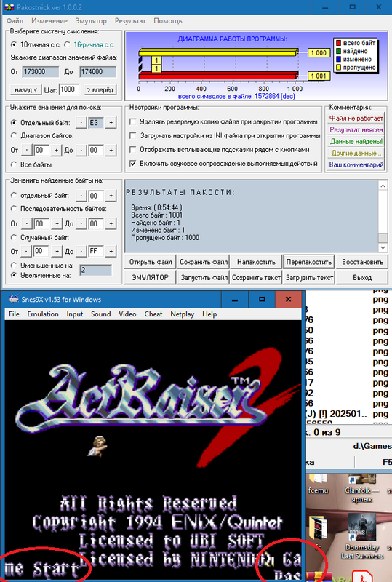392x582 pixels.
Task: Click the ЭМУЛЯТОР button
Action: 151,278
